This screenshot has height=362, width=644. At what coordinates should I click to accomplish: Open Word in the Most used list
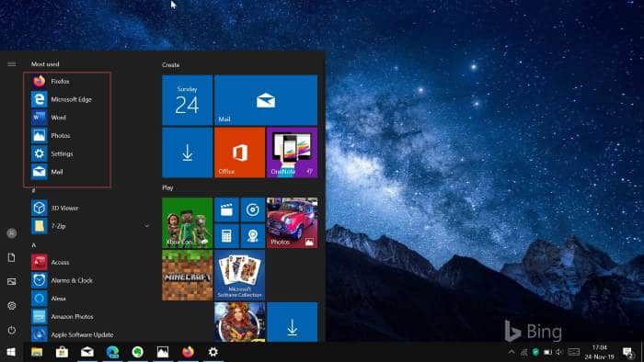click(70, 118)
